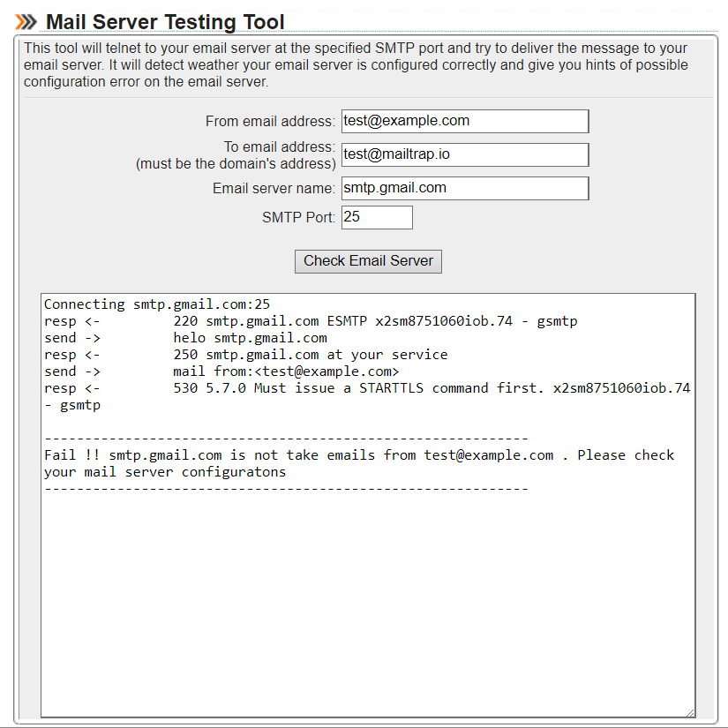Click the Mail Server Testing Tool heading
Image resolution: width=728 pixels, height=728 pixels.
coord(165,22)
